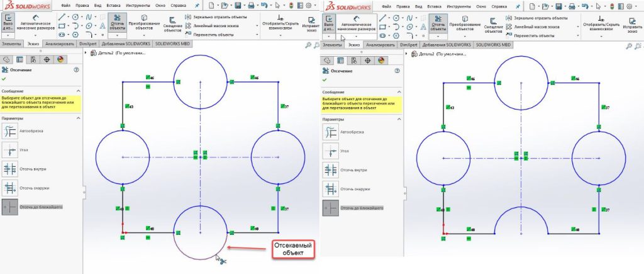Click Переместить объекты in left window

coord(209,35)
